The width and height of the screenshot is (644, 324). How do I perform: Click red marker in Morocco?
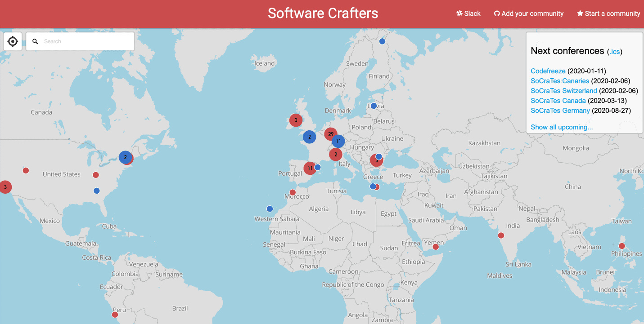[293, 193]
